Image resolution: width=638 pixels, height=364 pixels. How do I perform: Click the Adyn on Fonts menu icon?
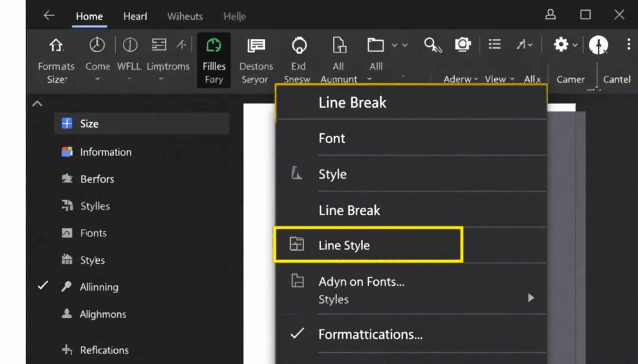click(x=297, y=281)
